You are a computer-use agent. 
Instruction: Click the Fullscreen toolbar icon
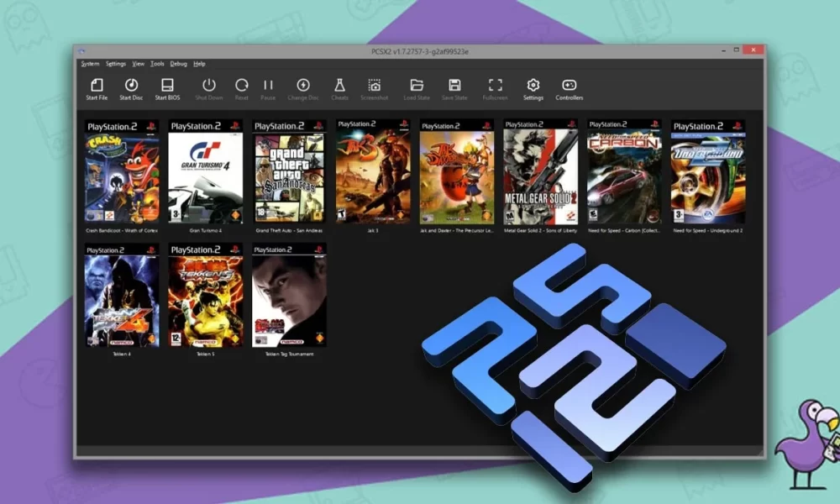[496, 85]
